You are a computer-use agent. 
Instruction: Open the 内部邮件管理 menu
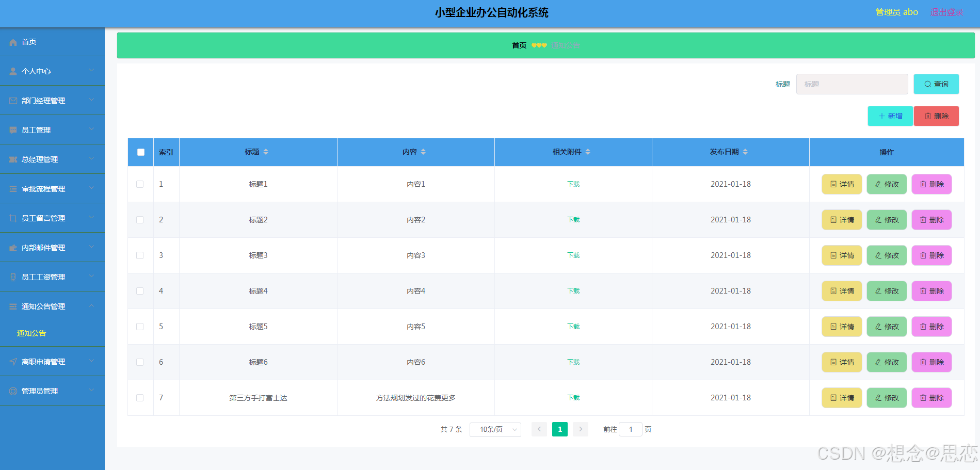click(x=52, y=248)
